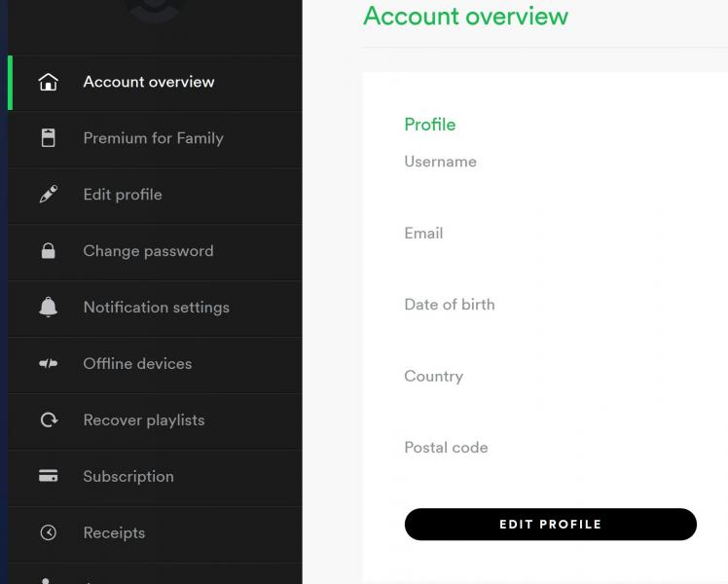This screenshot has height=584, width=728.
Task: Click the home icon beside Account overview
Action: point(49,82)
